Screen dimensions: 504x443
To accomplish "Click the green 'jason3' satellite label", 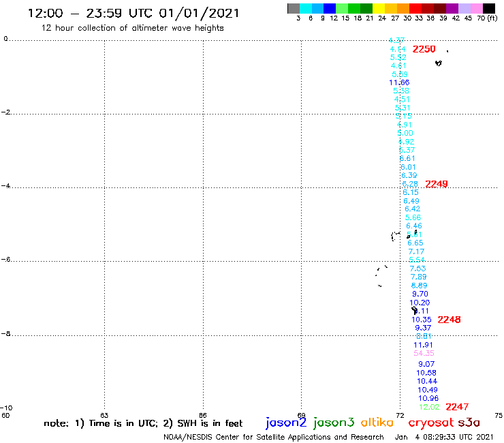I will 334,423.
